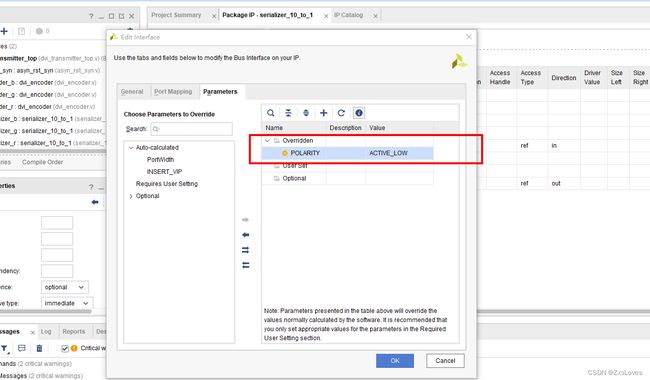Click the search icon in parameters toolbar
The image size is (650, 380).
pos(271,113)
